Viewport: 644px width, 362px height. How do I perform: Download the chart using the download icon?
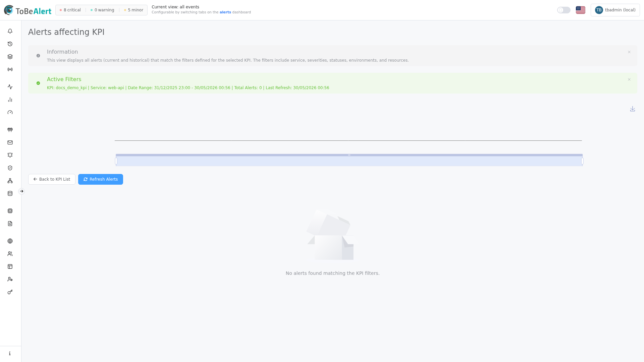[633, 109]
